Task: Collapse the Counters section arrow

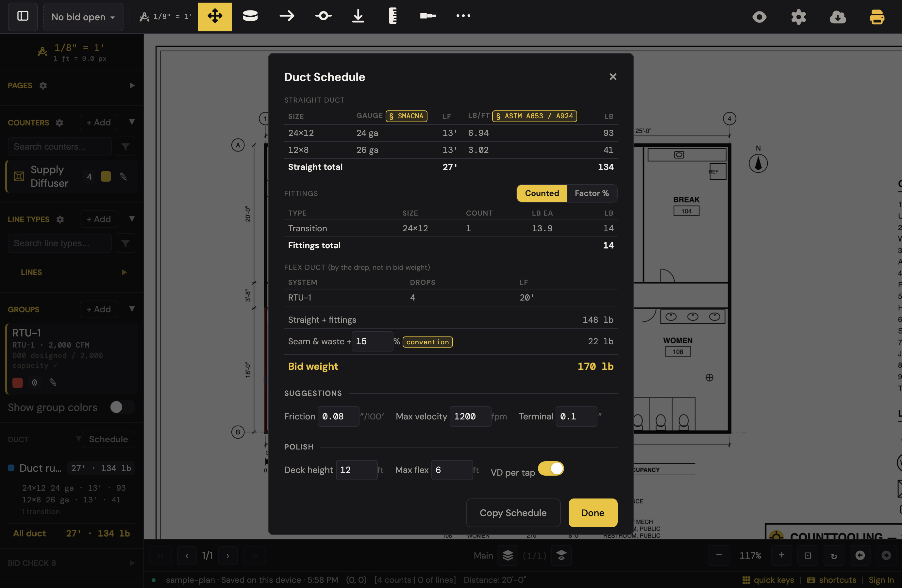Action: point(132,122)
